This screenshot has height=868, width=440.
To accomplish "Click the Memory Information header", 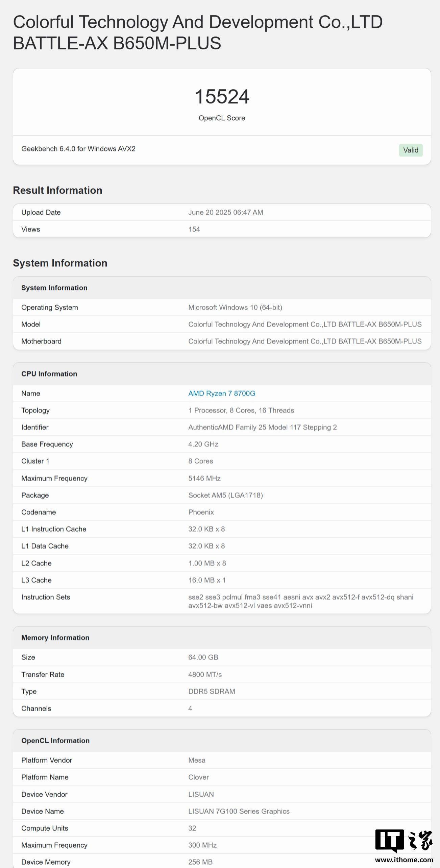I will click(x=55, y=637).
